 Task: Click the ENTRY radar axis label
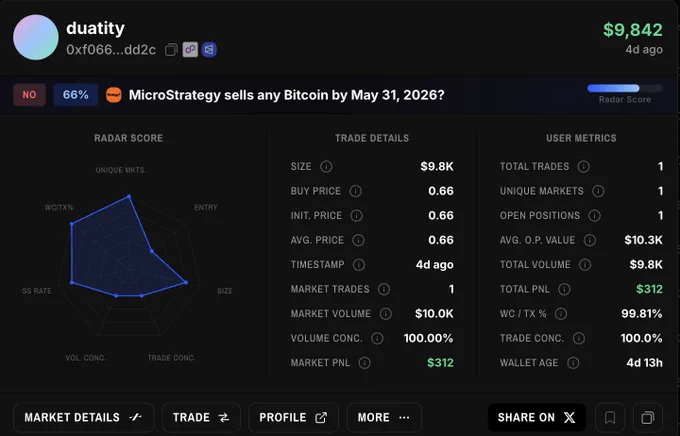tap(206, 207)
